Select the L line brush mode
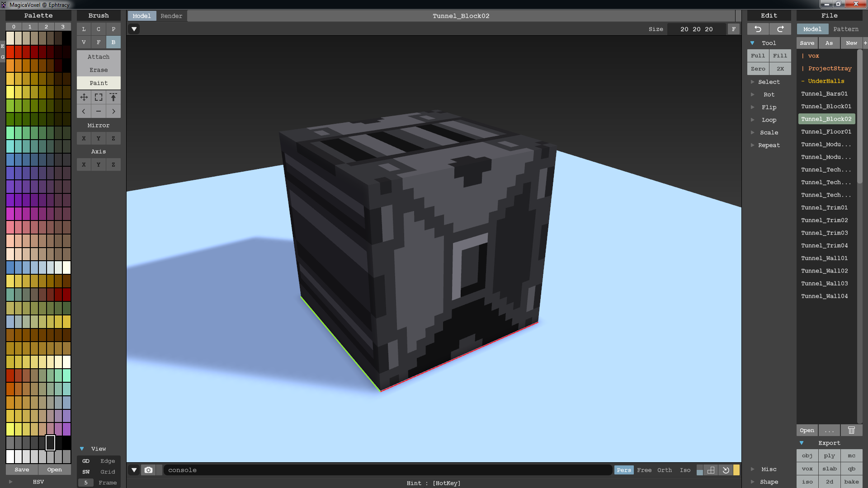Viewport: 868px width, 488px height. click(84, 29)
